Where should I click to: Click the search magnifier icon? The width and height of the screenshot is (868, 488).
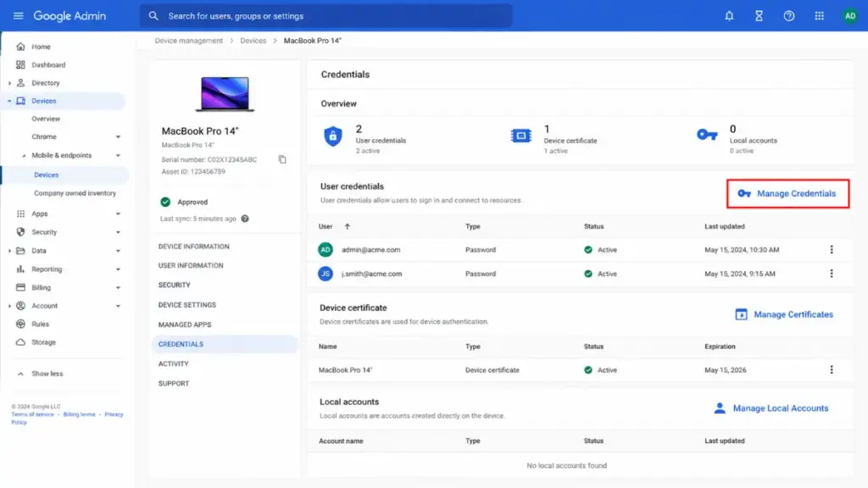pyautogui.click(x=153, y=16)
